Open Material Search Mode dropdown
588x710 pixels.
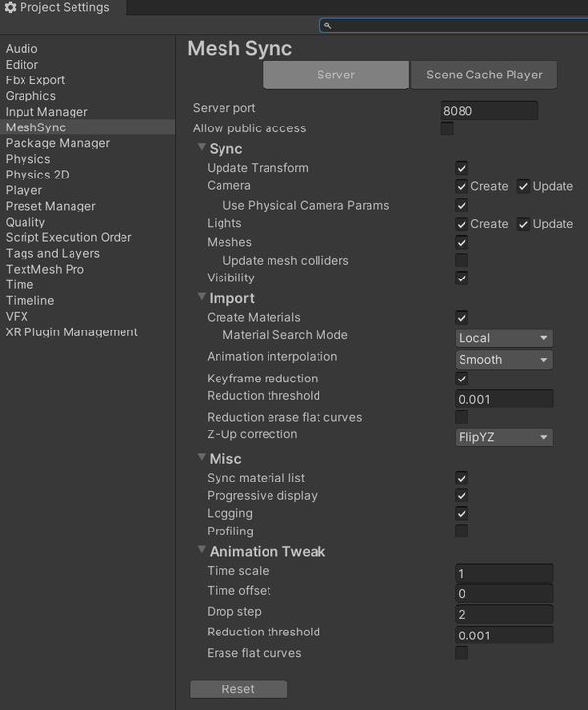click(504, 338)
